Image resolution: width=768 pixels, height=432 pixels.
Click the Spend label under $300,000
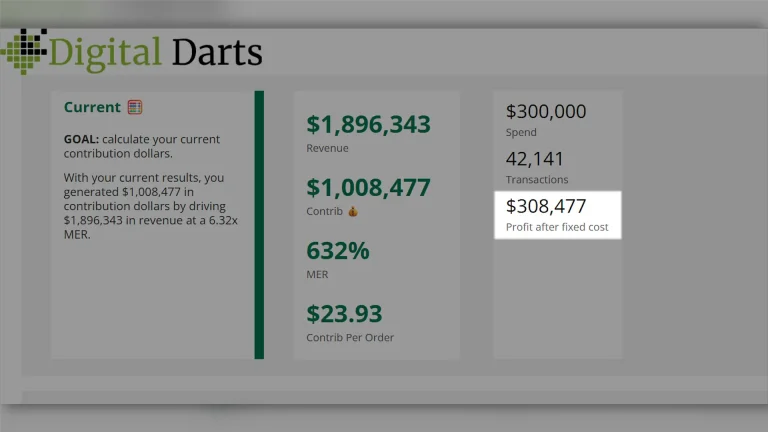coord(521,133)
